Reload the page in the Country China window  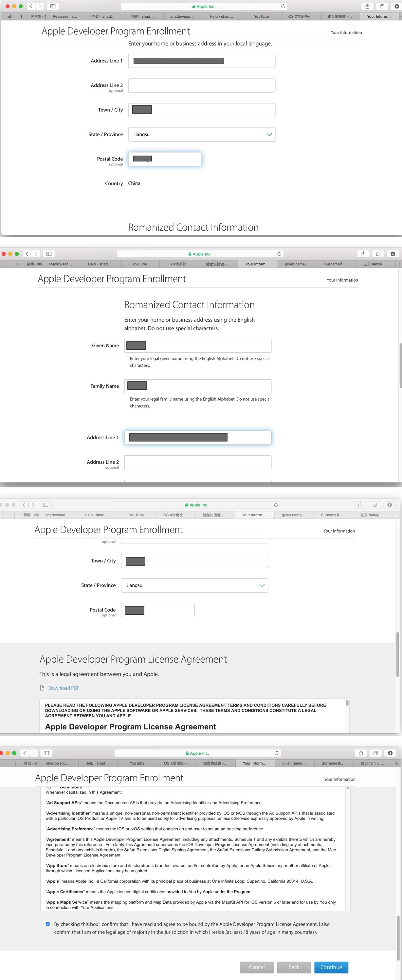click(283, 6)
